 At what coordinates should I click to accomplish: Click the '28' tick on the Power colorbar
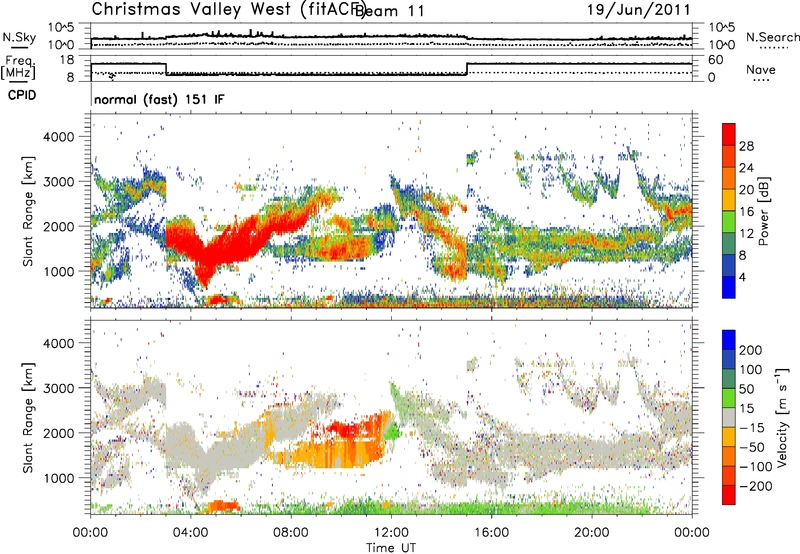point(746,146)
